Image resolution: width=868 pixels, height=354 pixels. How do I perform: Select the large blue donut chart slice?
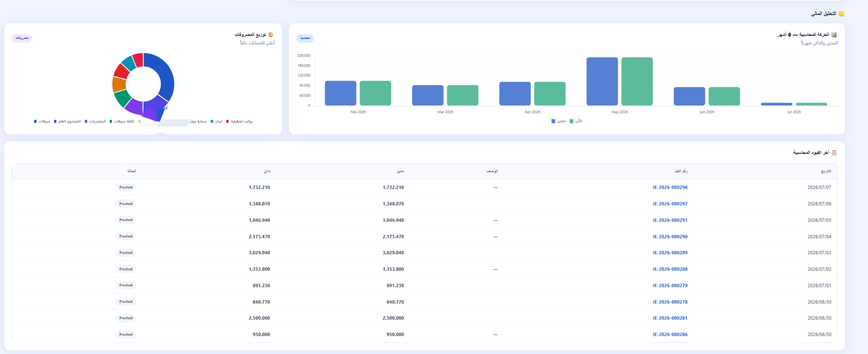(x=162, y=76)
